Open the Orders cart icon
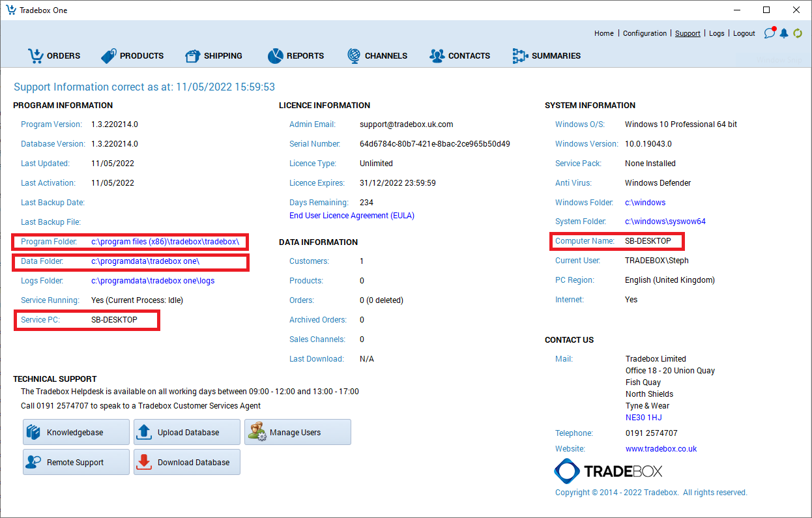Viewport: 812px width, 518px height. pyautogui.click(x=36, y=56)
